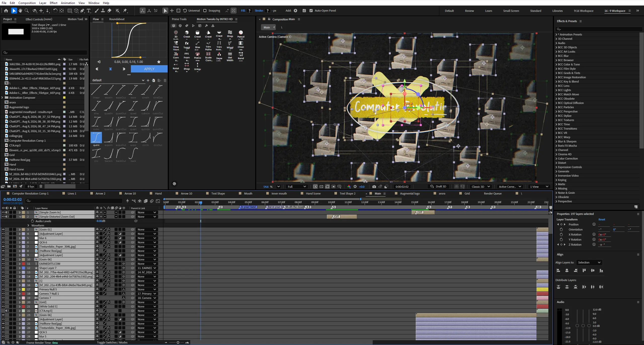This screenshot has width=644, height=345.
Task: Select the Puppet Pin tool
Action: pyautogui.click(x=125, y=11)
